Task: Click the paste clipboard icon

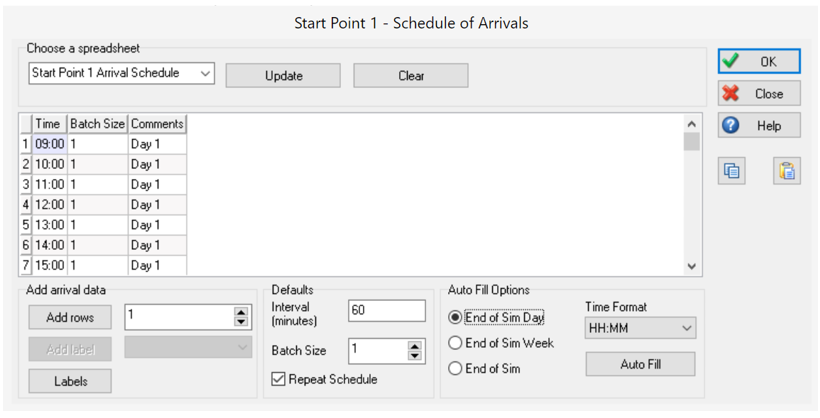Action: (787, 171)
